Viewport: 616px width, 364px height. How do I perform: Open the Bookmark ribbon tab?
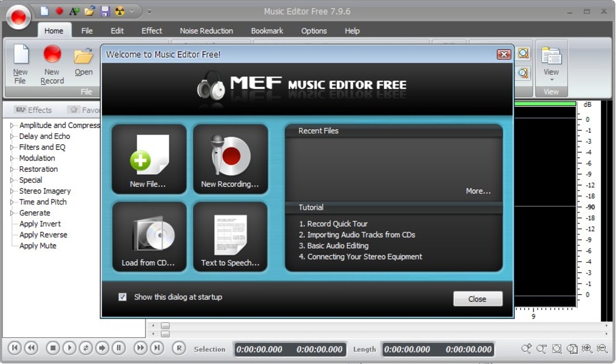pyautogui.click(x=267, y=30)
